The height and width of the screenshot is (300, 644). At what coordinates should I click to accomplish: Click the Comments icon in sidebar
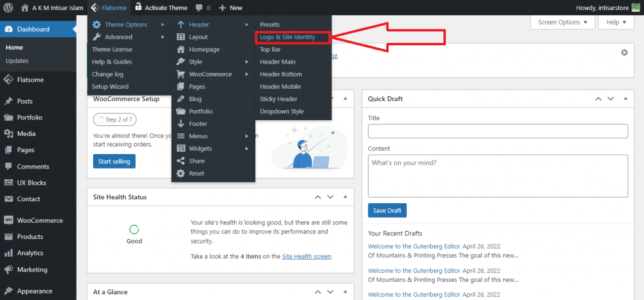tap(9, 167)
